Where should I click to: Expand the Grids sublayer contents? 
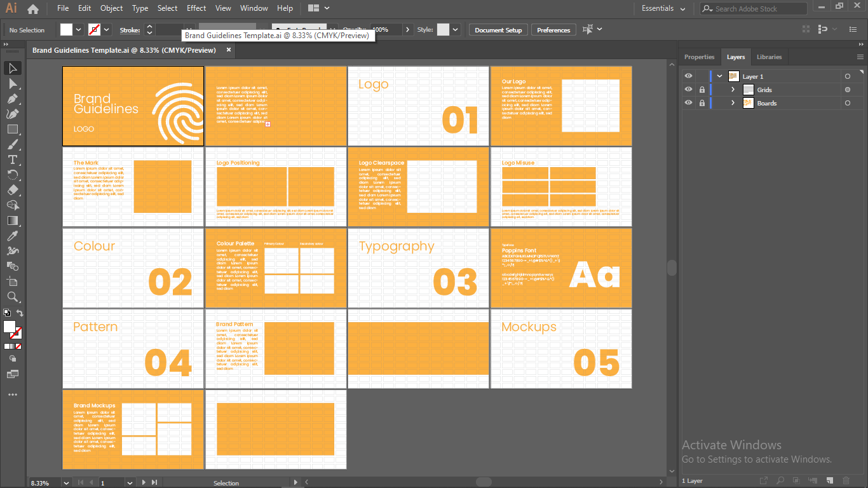[733, 90]
